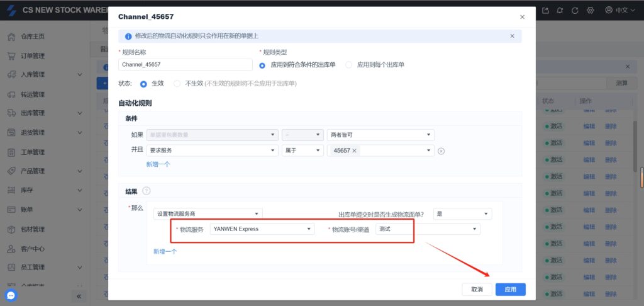The width and height of the screenshot is (644, 306).
Task: Collapse the sidebar with double-arrow icon
Action: 80,296
